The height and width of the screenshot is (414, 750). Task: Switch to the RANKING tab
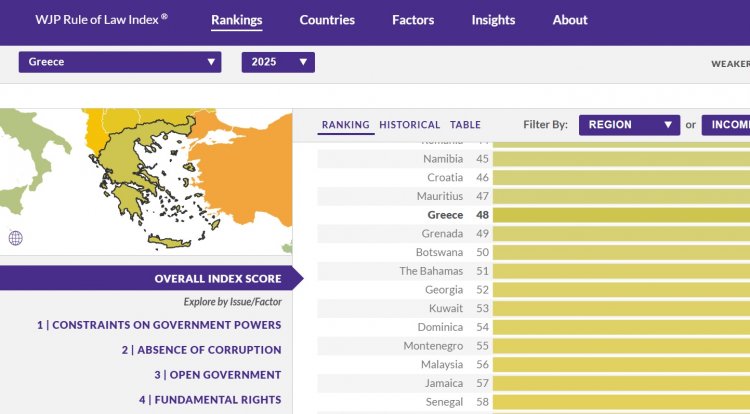pyautogui.click(x=345, y=125)
